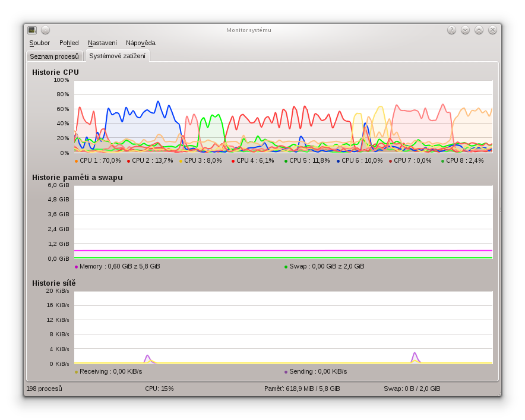Screen dimensions: 525x420
Task: Click the CPU 2 : 13,7% legend label
Action: pyautogui.click(x=153, y=161)
